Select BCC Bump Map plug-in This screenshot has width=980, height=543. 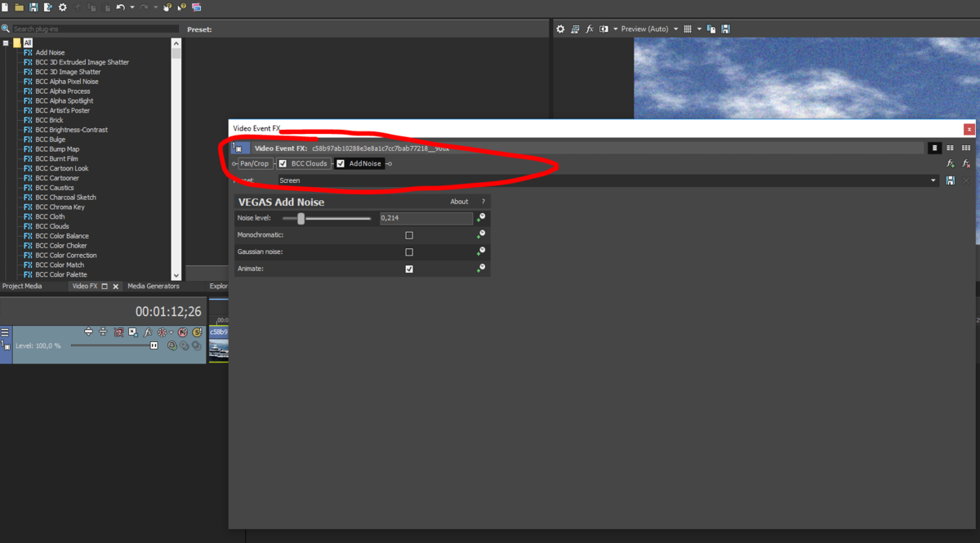pos(57,149)
